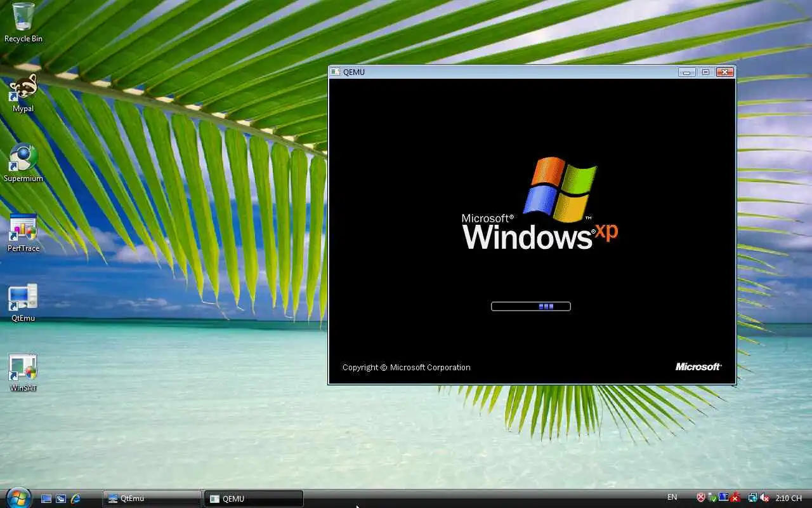
Task: Click the red alert X tray icon
Action: click(735, 498)
